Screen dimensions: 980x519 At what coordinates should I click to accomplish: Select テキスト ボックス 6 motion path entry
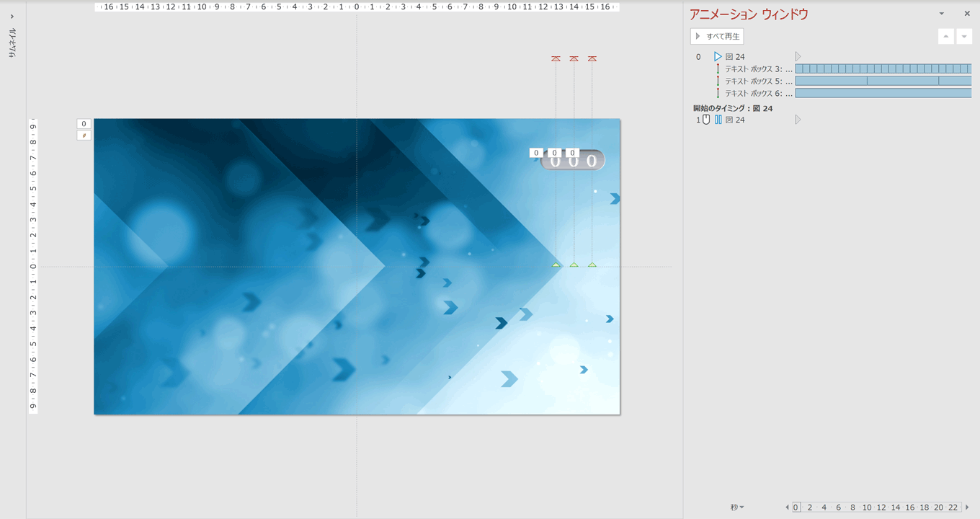point(758,94)
